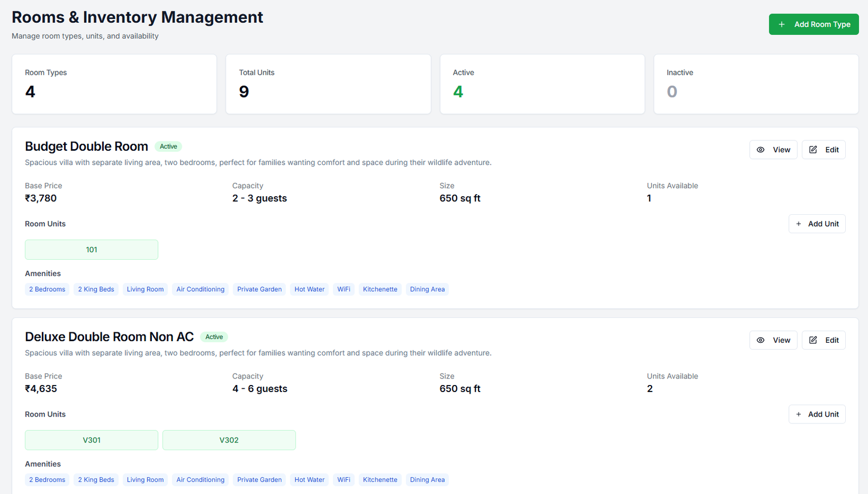868x494 pixels.
Task: Click Kitchenette amenity tag in Deluxe Double
Action: (x=380, y=480)
